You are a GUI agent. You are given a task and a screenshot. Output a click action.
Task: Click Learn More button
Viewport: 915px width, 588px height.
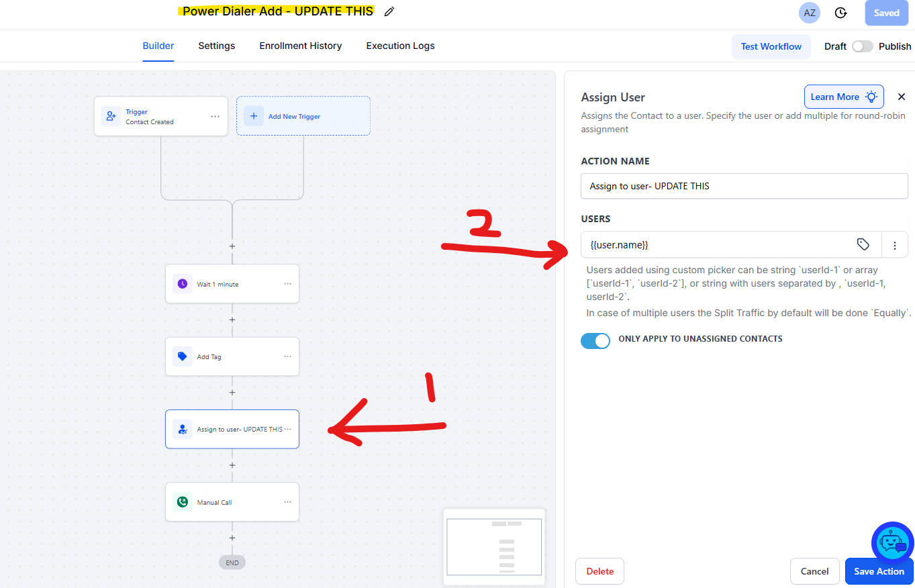tap(844, 97)
